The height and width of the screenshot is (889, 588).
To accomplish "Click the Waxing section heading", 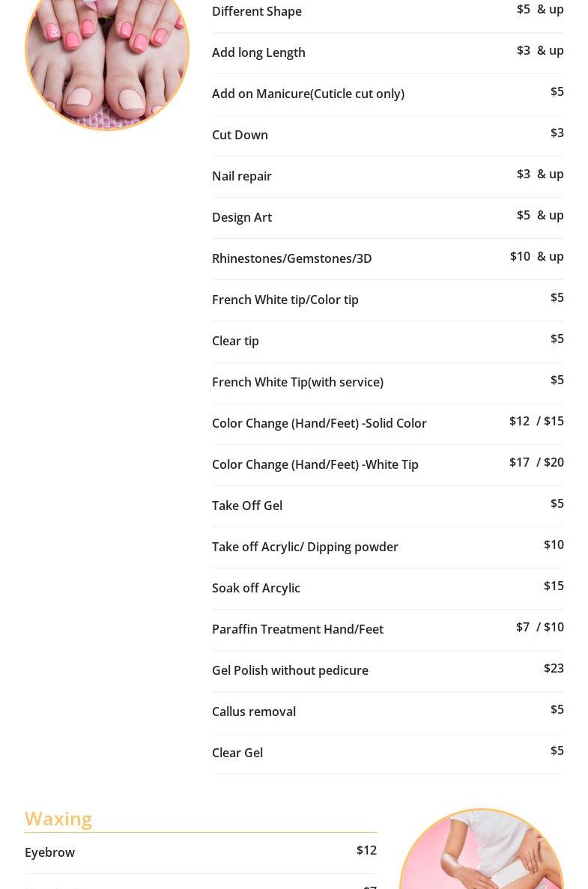I will pyautogui.click(x=58, y=819).
